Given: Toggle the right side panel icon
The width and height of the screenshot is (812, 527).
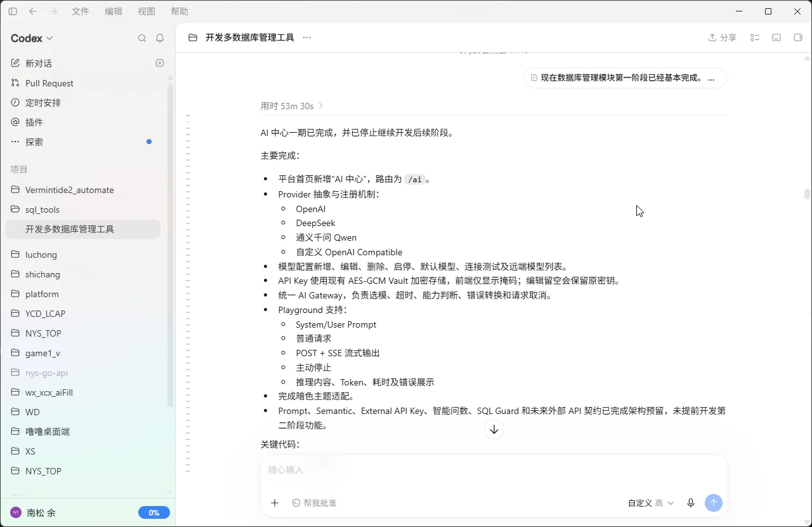Looking at the screenshot, I should (x=798, y=37).
